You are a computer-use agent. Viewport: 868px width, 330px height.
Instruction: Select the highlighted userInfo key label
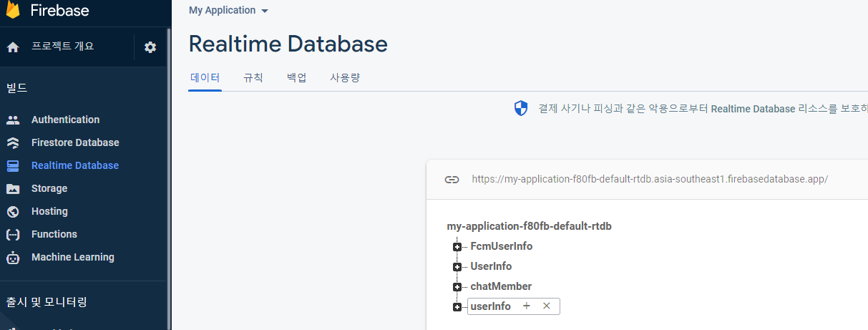click(491, 306)
